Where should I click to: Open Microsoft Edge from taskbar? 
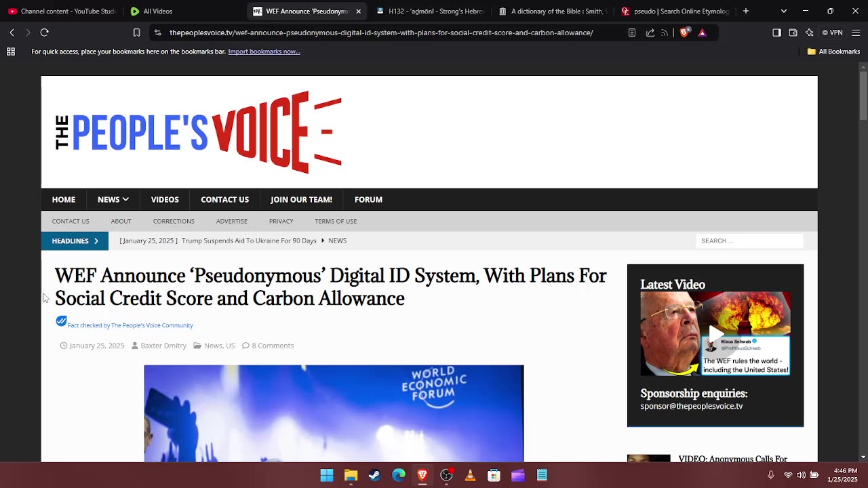coord(399,475)
